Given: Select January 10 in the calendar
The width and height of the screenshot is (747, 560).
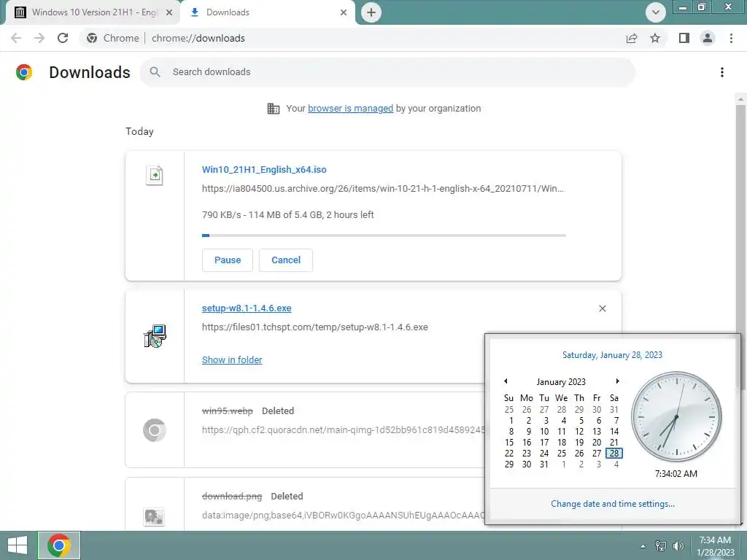Looking at the screenshot, I should coord(544,432).
